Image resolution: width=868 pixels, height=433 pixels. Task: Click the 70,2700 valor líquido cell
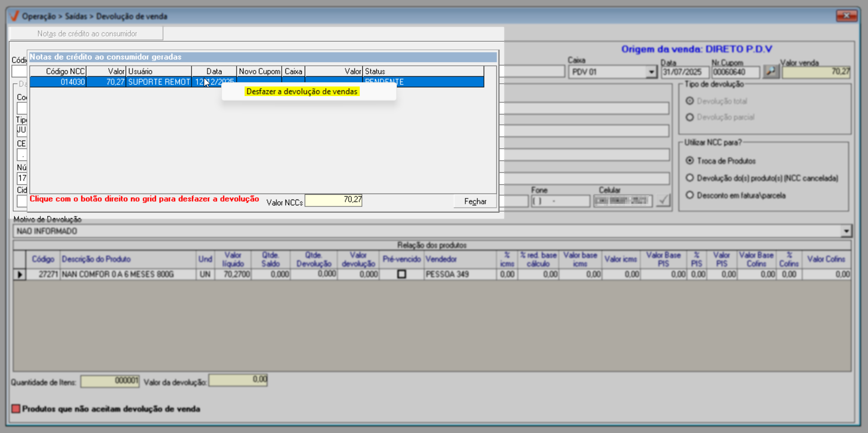233,274
